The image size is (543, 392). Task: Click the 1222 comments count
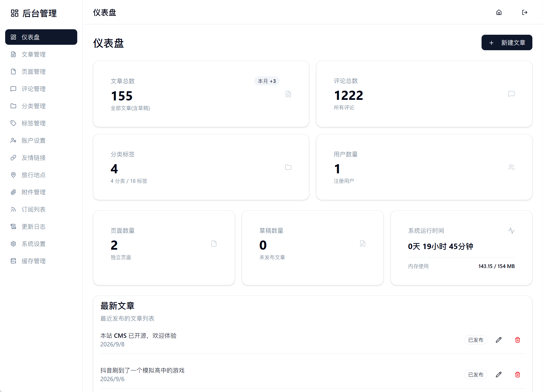coord(349,95)
